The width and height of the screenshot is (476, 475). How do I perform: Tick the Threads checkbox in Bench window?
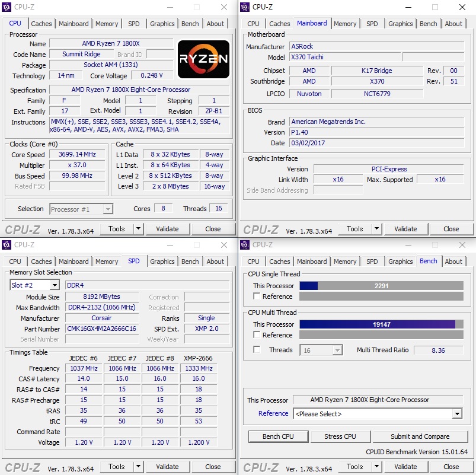(x=257, y=349)
